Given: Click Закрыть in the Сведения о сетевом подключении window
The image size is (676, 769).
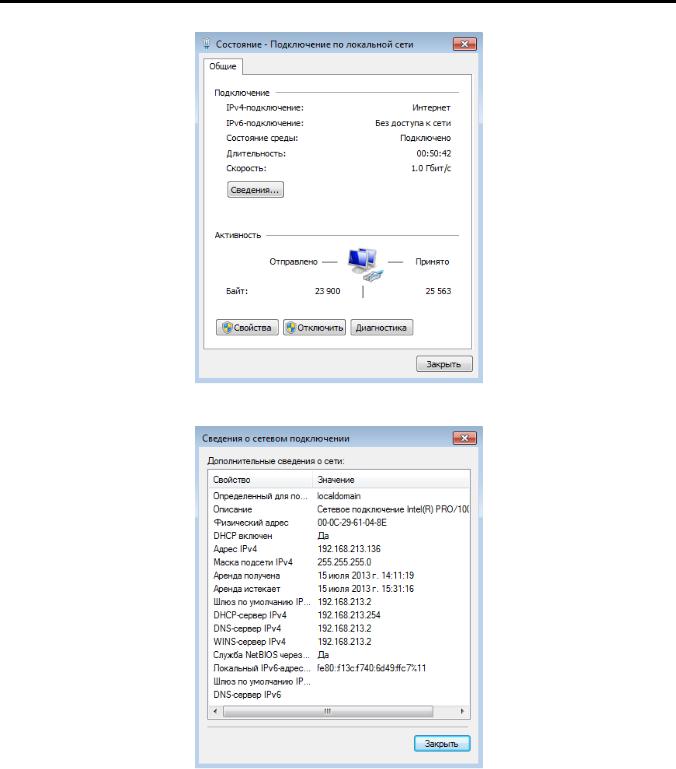Looking at the screenshot, I should 442,743.
